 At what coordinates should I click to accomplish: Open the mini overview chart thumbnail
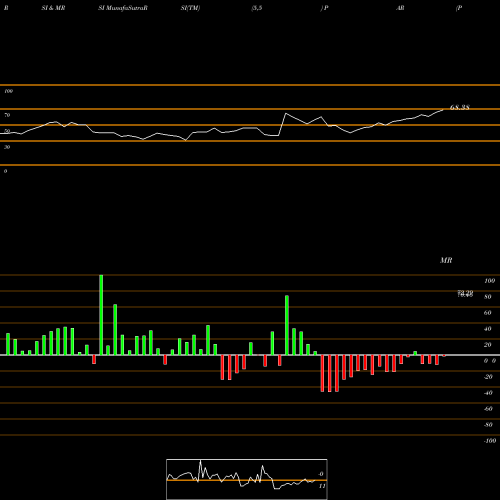pyautogui.click(x=247, y=479)
